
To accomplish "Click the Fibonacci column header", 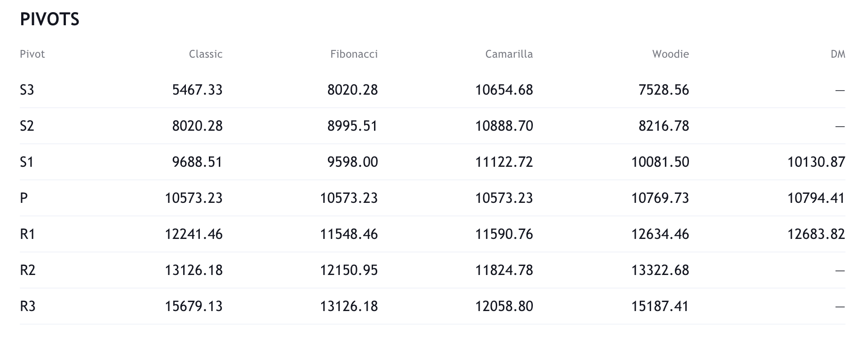I will pyautogui.click(x=354, y=54).
